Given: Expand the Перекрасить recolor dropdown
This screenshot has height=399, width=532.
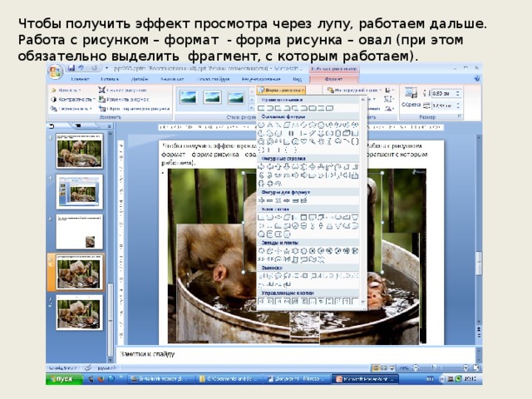Looking at the screenshot, I should pyautogui.click(x=71, y=109).
